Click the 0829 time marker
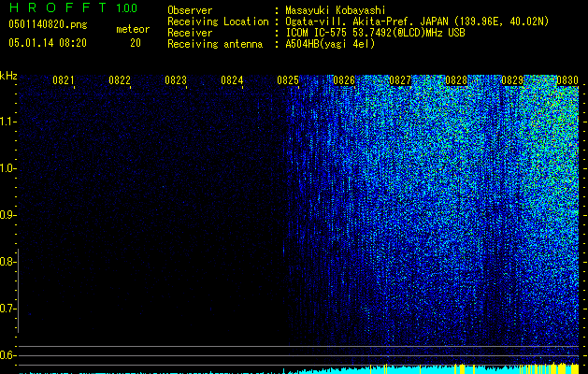This screenshot has width=588, height=374. coord(512,79)
